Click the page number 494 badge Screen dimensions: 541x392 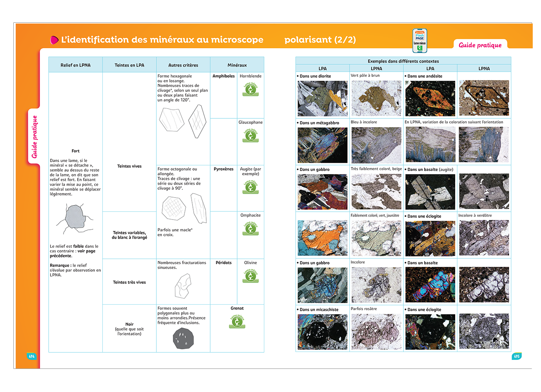[32, 356]
